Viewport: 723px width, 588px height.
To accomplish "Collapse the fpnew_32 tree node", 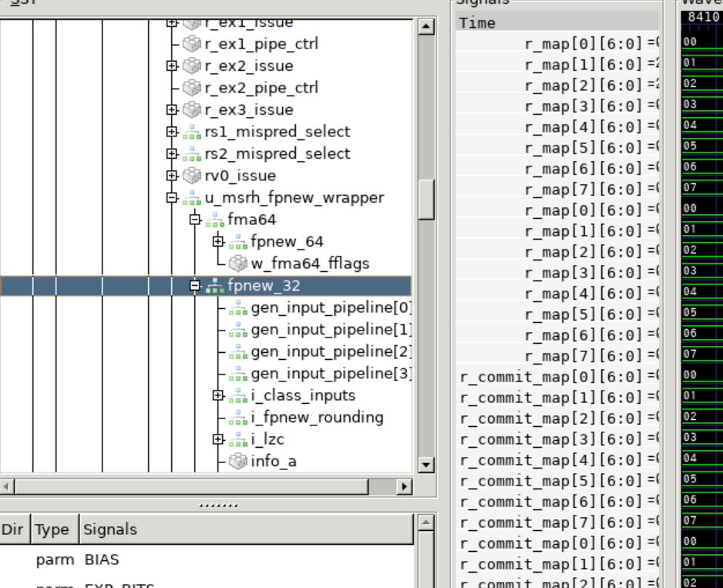I will [195, 286].
